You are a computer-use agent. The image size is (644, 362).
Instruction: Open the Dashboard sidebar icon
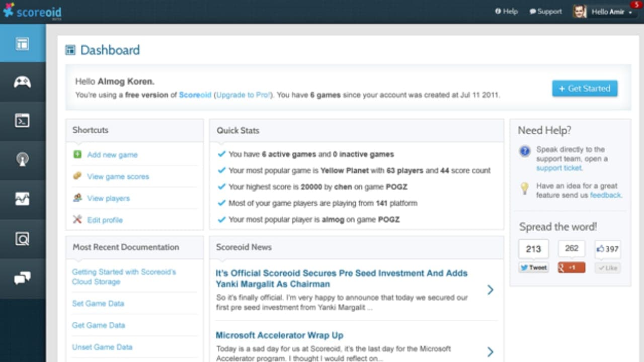(23, 43)
